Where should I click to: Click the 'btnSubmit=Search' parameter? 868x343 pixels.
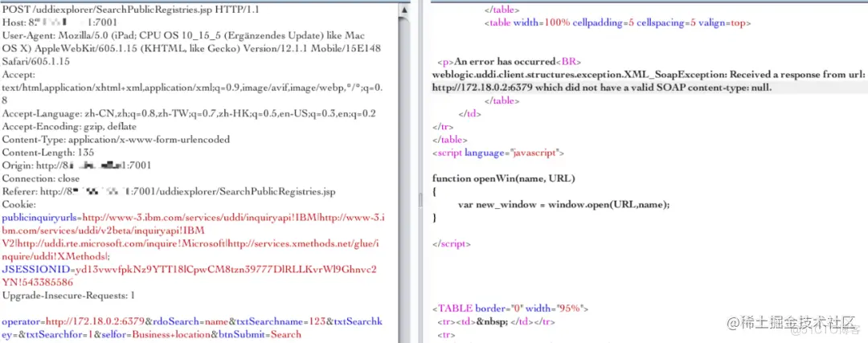[x=260, y=334]
